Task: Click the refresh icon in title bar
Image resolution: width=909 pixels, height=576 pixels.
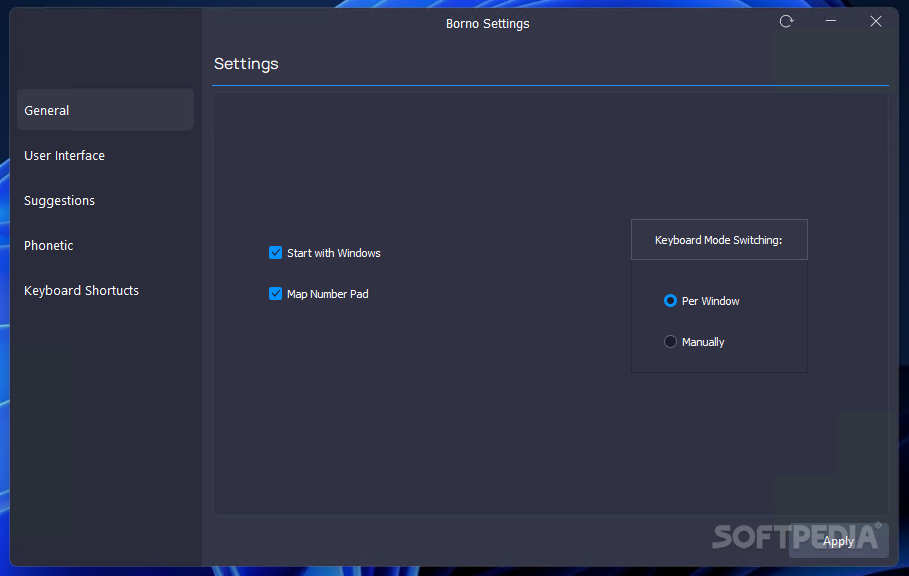Action: coord(786,21)
